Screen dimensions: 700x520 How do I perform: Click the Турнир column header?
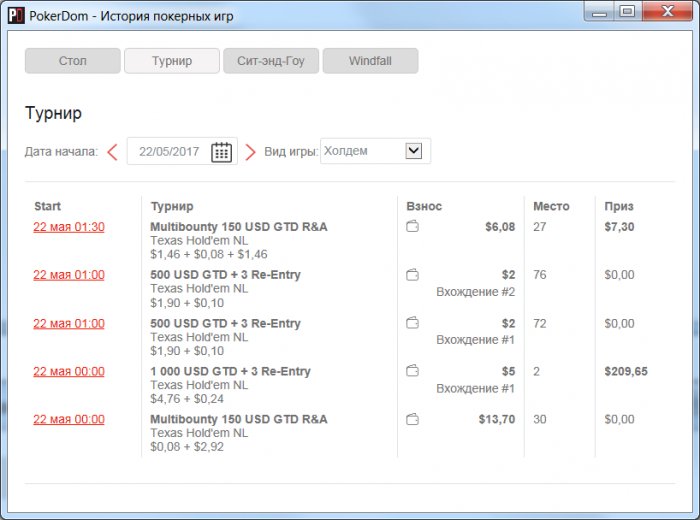(x=172, y=206)
